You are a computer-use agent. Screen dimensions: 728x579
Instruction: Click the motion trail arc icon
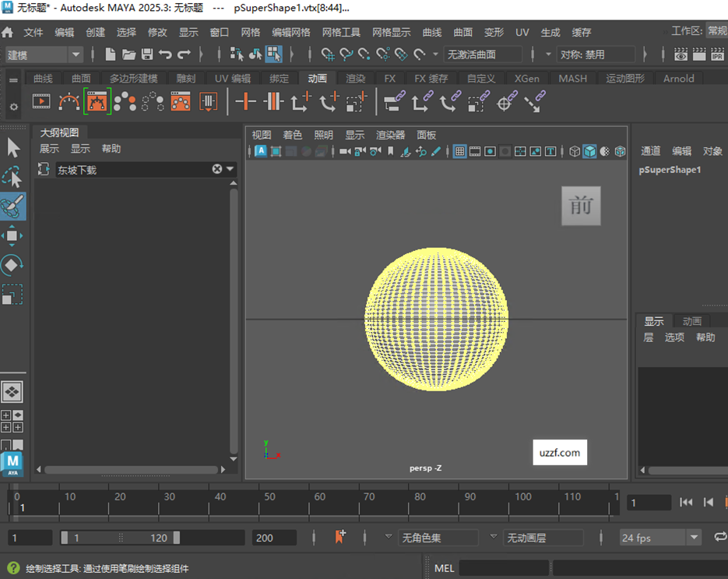[x=69, y=102]
